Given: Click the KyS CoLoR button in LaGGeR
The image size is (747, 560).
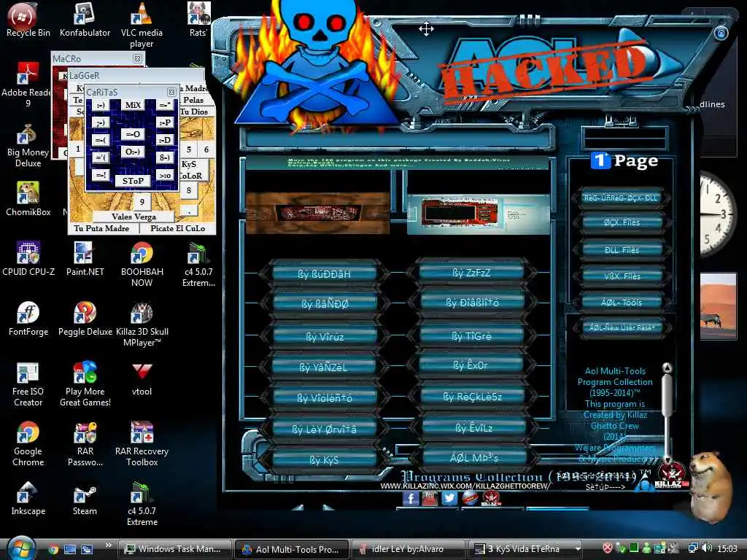Looking at the screenshot, I should tap(193, 169).
